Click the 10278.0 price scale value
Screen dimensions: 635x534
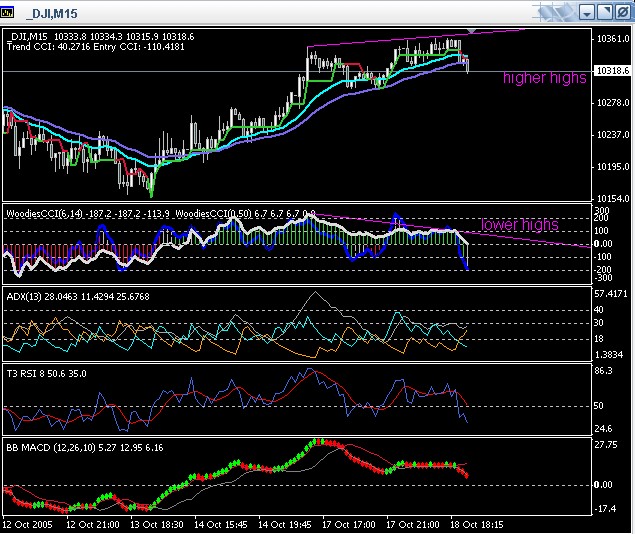(x=614, y=103)
